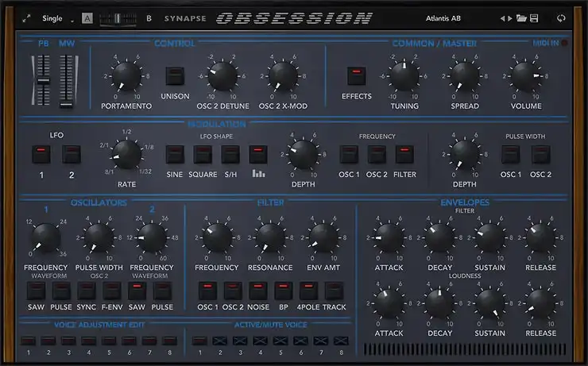588x366 pixels.
Task: Enable the S/H LFO shape
Action: pyautogui.click(x=230, y=154)
